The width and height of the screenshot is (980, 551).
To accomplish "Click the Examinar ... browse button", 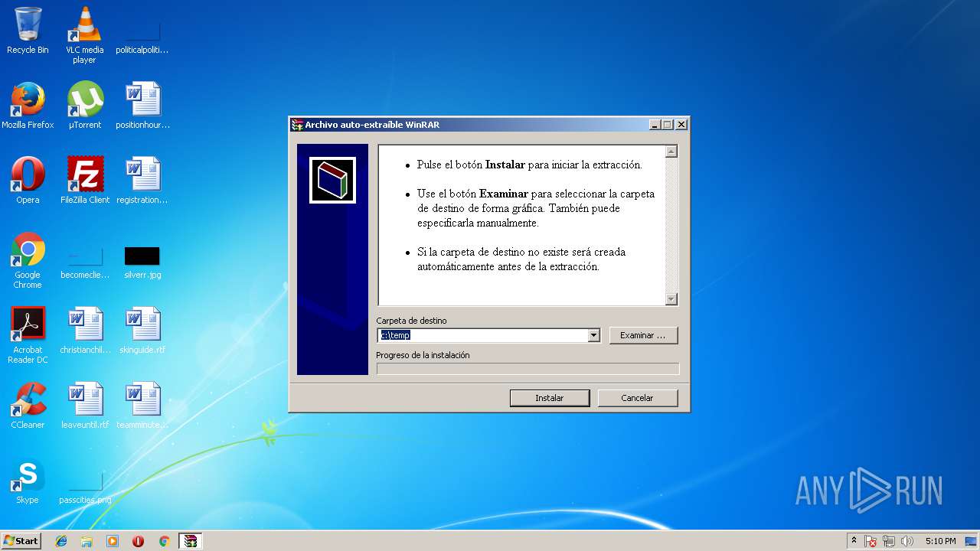I will pos(643,335).
